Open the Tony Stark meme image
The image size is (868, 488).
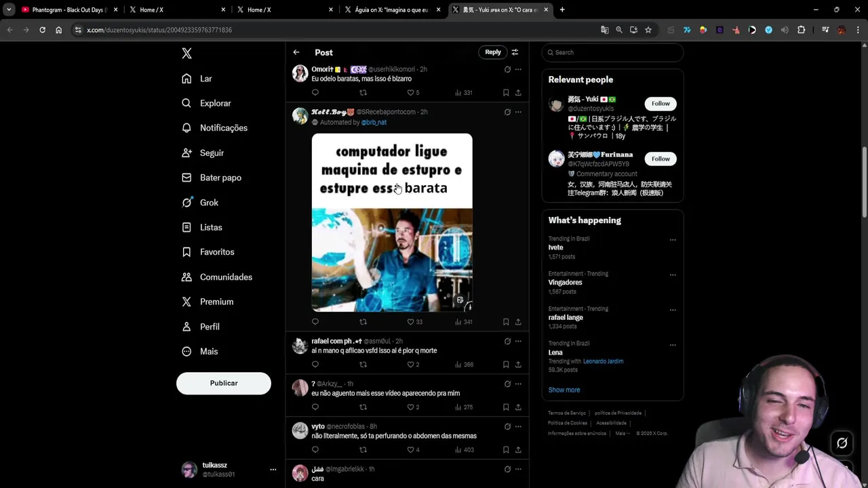[392, 222]
